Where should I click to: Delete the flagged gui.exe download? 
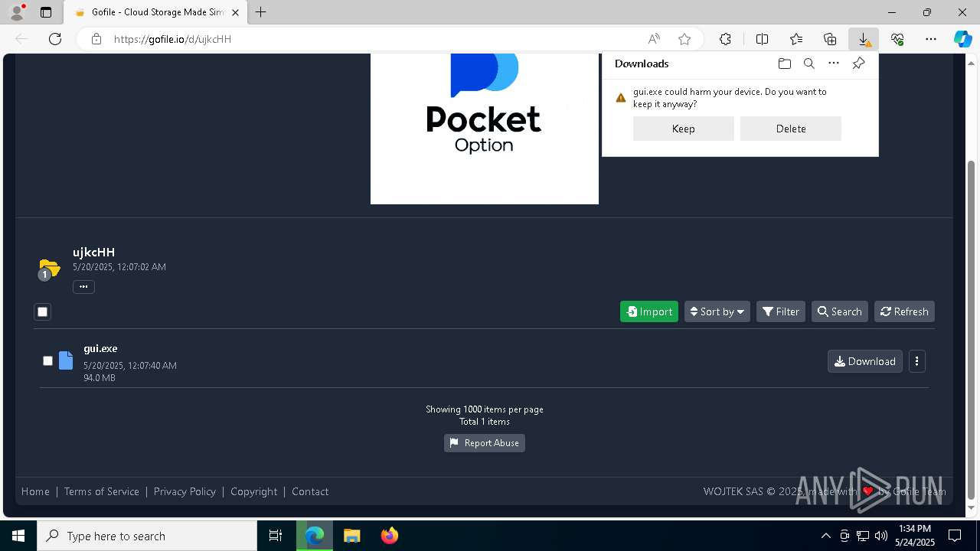pyautogui.click(x=791, y=129)
